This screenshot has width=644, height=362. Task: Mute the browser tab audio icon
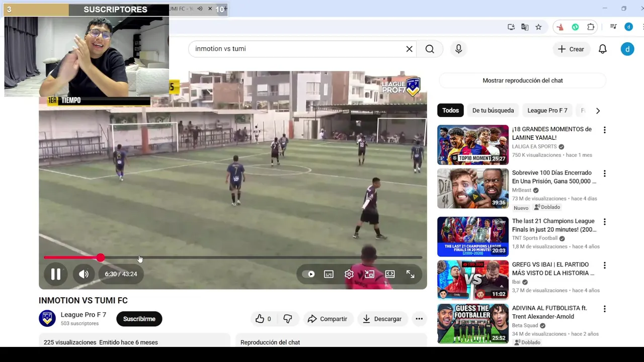(x=200, y=9)
